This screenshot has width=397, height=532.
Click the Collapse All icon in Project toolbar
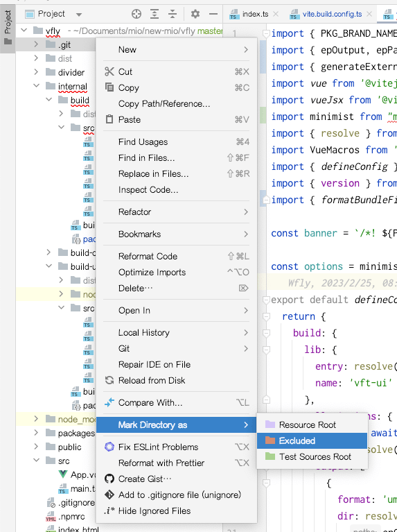tap(173, 14)
